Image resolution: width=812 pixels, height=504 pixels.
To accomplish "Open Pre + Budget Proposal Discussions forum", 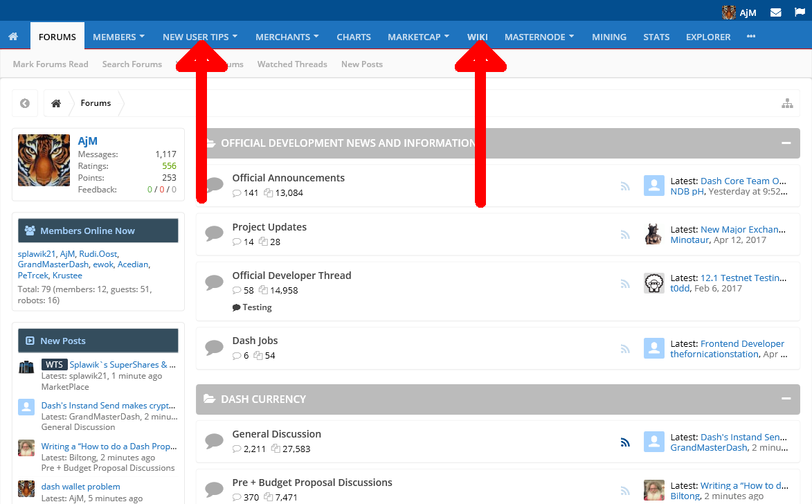I will click(312, 483).
